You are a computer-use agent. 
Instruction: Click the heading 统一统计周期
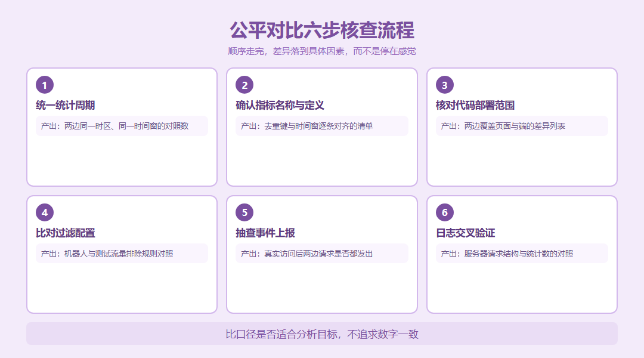coord(66,105)
